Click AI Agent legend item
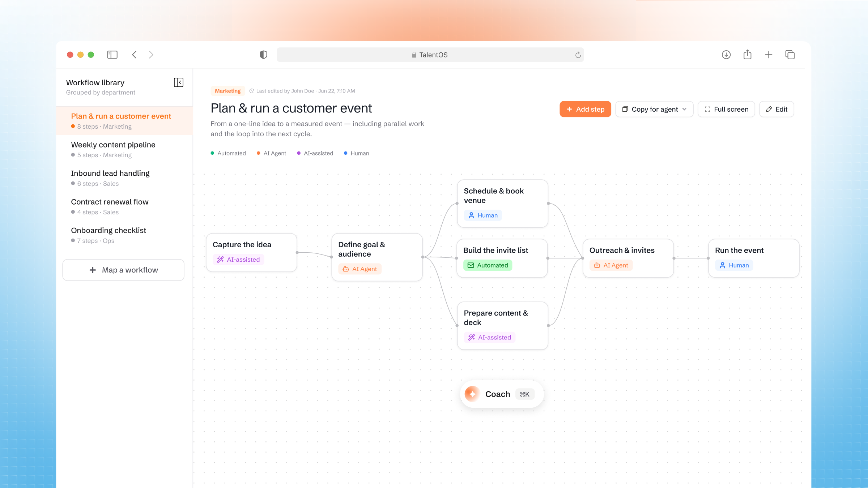 tap(271, 153)
